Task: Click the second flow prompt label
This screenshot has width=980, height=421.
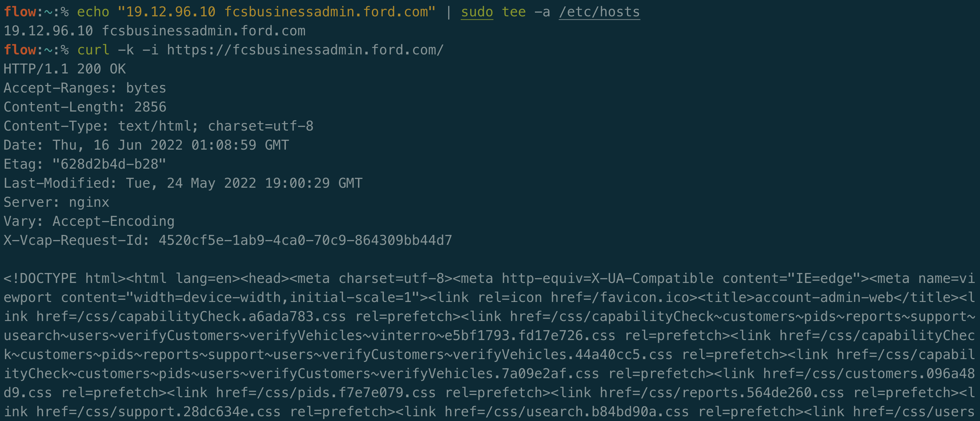Action: tap(20, 50)
